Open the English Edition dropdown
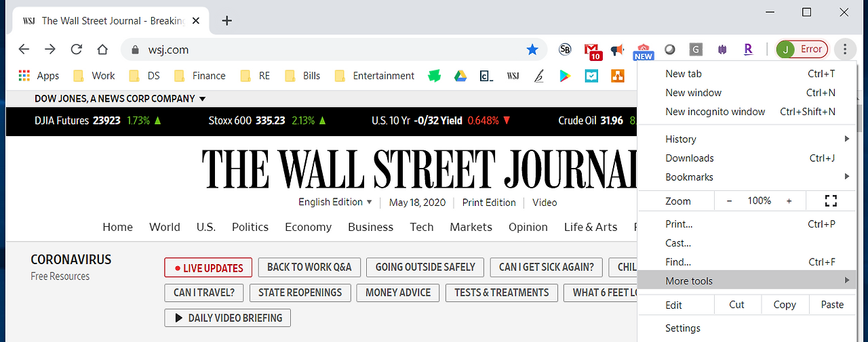Screen dimensions: 868x342 click(335, 202)
